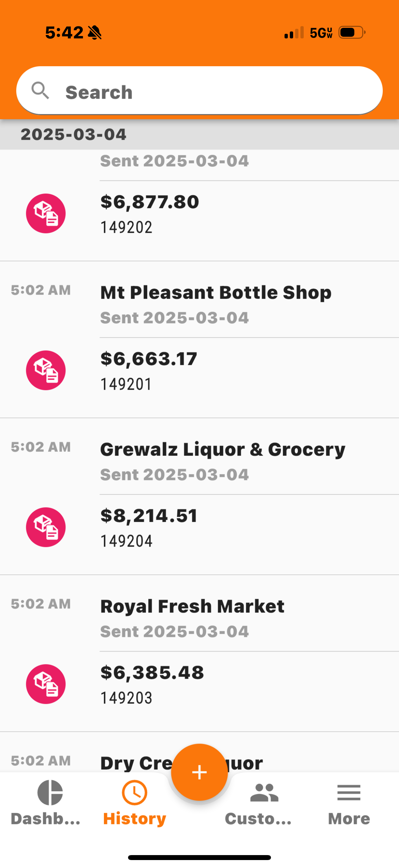
Task: Select order number 149203
Action: pos(126,698)
